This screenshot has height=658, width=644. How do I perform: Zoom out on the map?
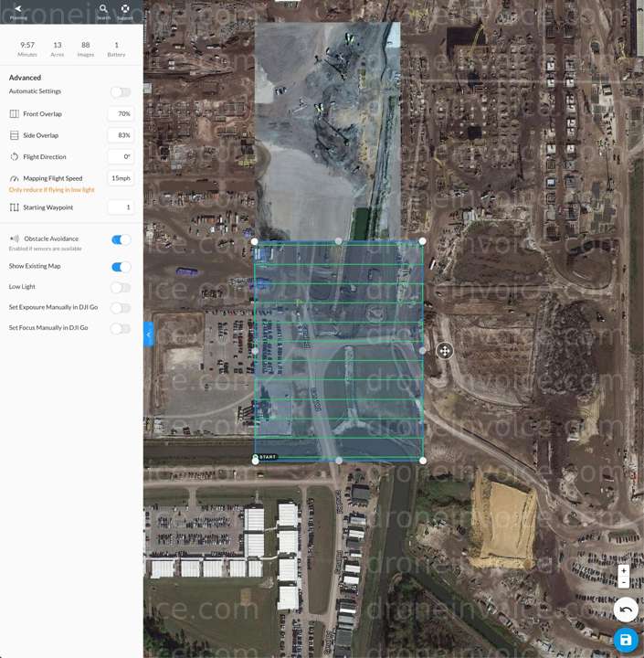click(x=624, y=582)
